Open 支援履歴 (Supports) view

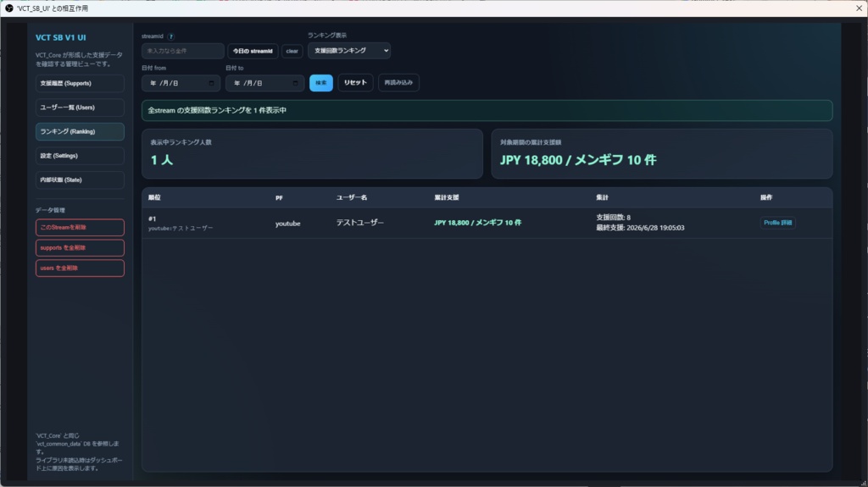[x=80, y=84]
